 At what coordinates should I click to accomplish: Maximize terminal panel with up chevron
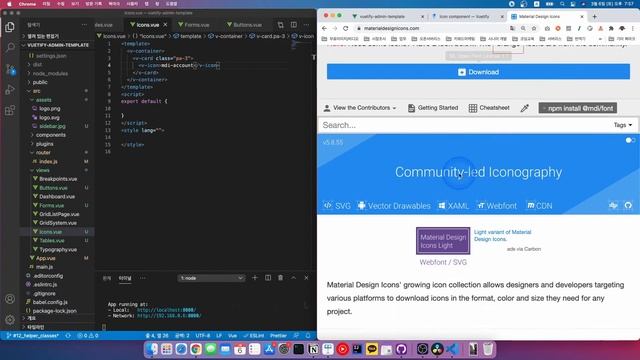(x=293, y=278)
